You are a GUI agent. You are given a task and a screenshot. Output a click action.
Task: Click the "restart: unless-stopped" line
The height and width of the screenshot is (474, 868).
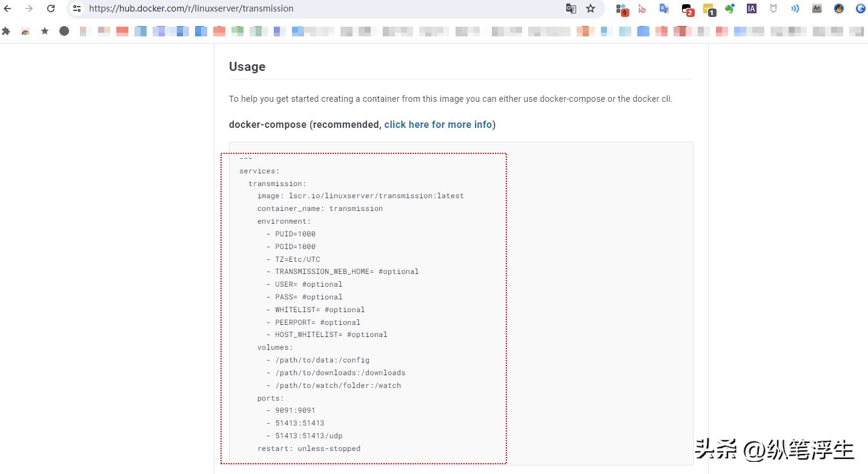coord(309,449)
